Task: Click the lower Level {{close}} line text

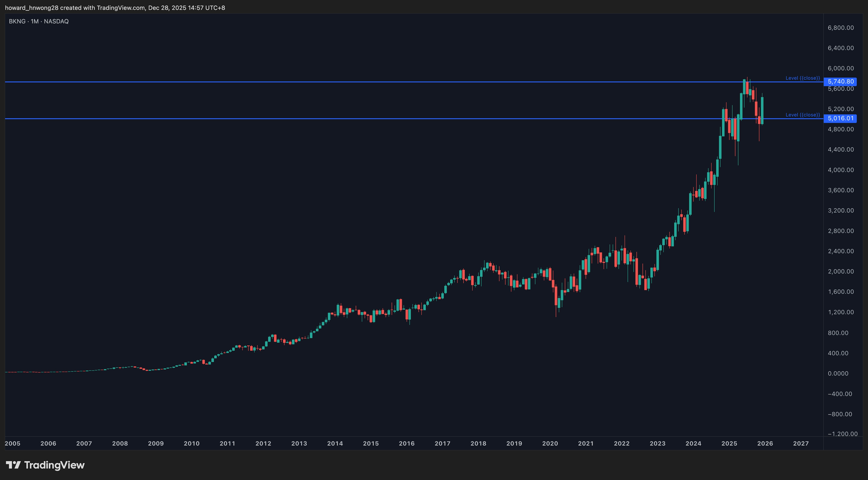Action: point(802,115)
